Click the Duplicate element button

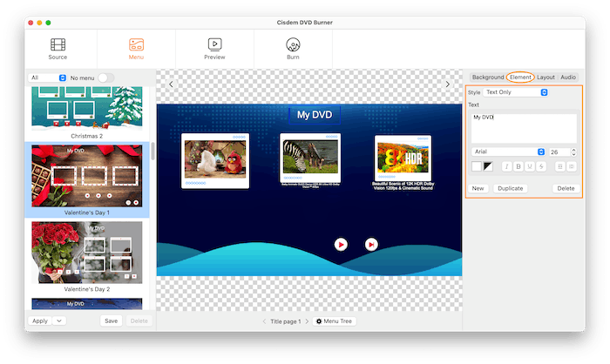(x=510, y=188)
